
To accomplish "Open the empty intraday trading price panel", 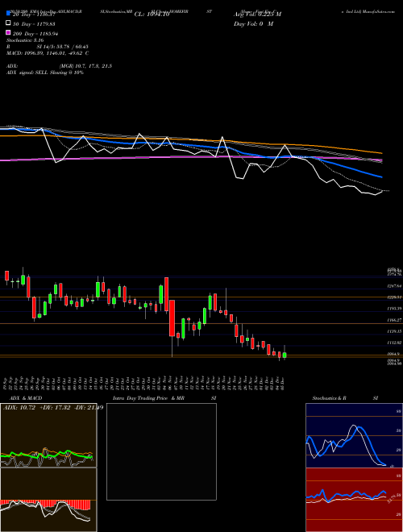I will point(161,451).
